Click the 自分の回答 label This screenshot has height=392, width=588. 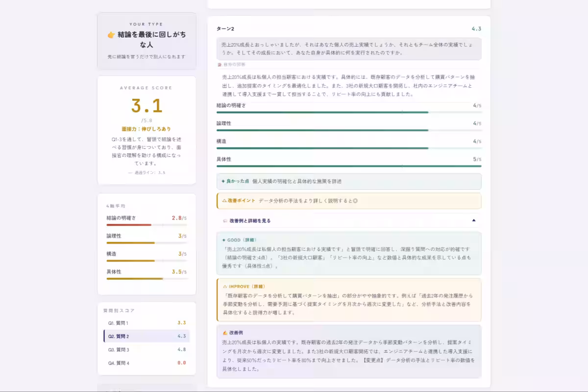(x=234, y=65)
